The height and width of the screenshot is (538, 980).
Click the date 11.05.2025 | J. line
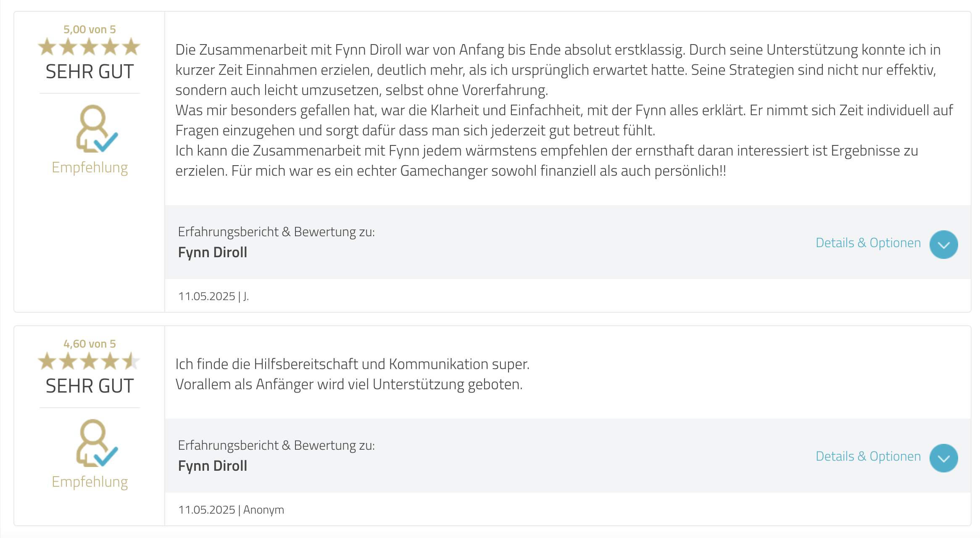click(x=213, y=296)
